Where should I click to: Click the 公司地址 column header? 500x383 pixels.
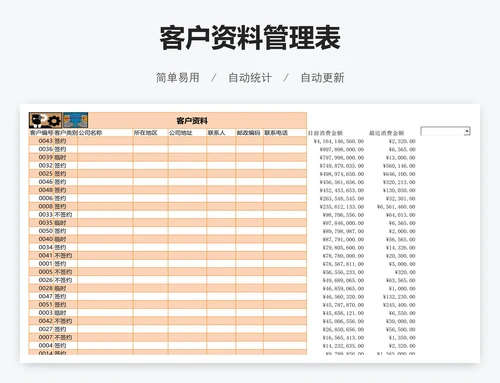tap(180, 133)
